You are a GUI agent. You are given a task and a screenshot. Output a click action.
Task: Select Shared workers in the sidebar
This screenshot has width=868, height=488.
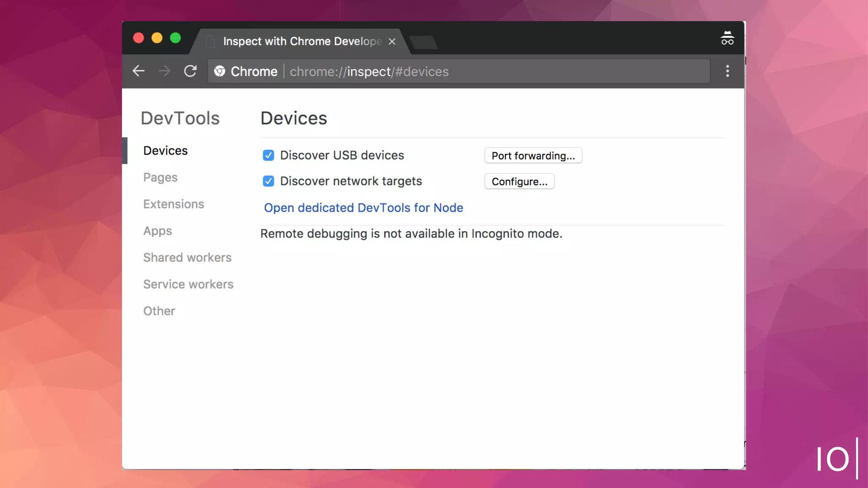coord(187,258)
